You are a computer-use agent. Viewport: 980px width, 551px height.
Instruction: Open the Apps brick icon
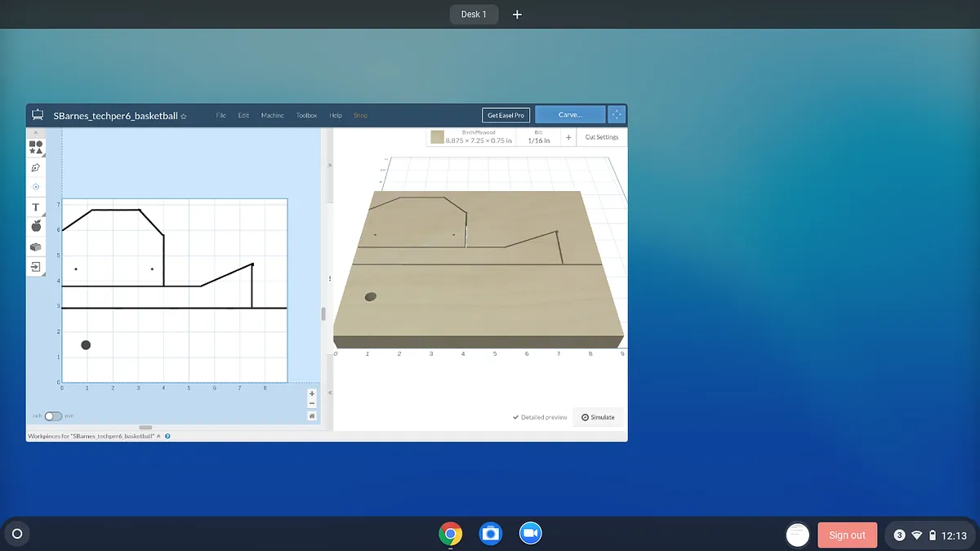click(36, 247)
